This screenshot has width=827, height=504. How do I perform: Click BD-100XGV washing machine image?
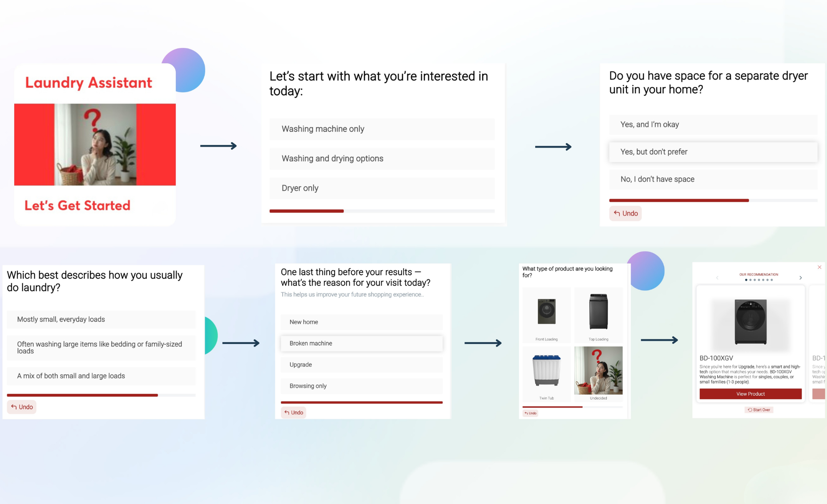click(750, 322)
